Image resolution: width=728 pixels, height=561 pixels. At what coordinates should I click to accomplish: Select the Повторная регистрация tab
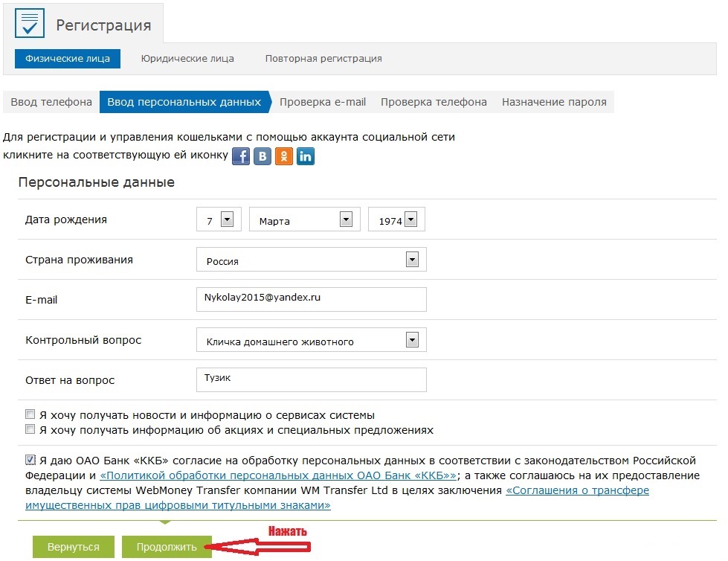[x=323, y=59]
